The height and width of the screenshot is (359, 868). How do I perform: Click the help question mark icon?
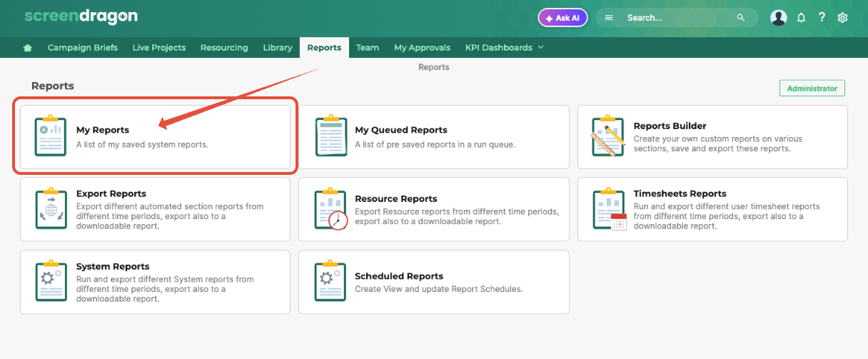(822, 17)
